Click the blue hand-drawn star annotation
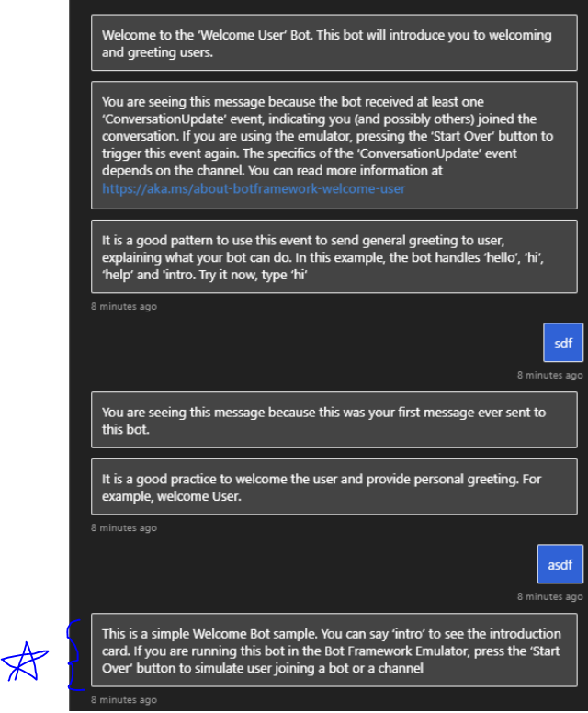The width and height of the screenshot is (588, 713). [25, 662]
